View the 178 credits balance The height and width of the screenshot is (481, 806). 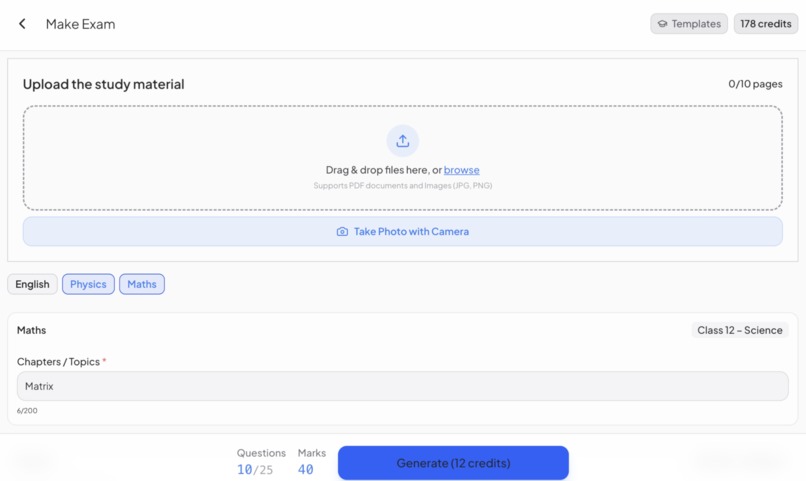[765, 24]
